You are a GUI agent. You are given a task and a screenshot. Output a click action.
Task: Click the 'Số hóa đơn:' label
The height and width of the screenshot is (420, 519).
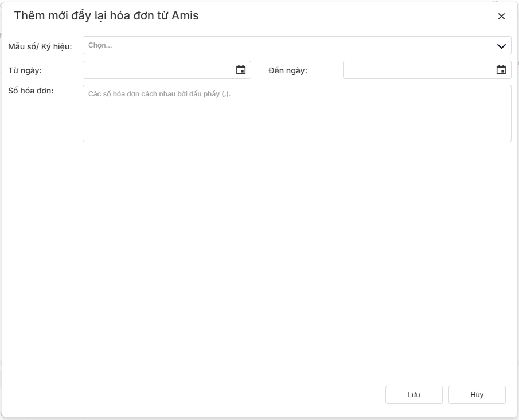pos(31,90)
